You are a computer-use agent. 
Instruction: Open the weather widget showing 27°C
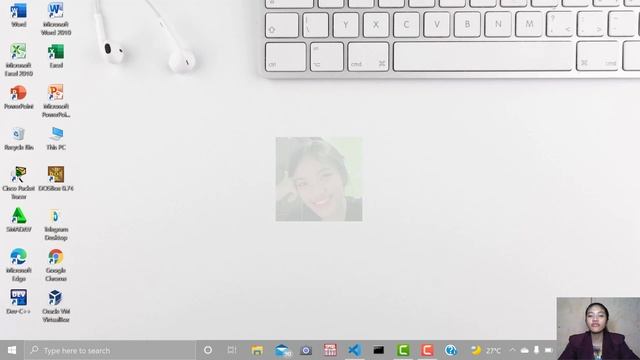click(x=486, y=350)
